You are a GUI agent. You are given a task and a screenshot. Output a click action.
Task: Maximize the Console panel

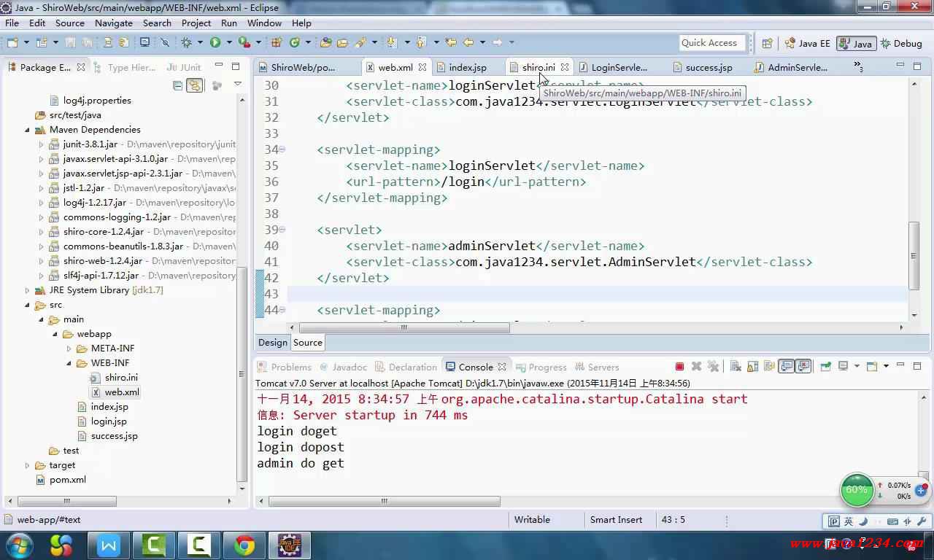click(918, 366)
